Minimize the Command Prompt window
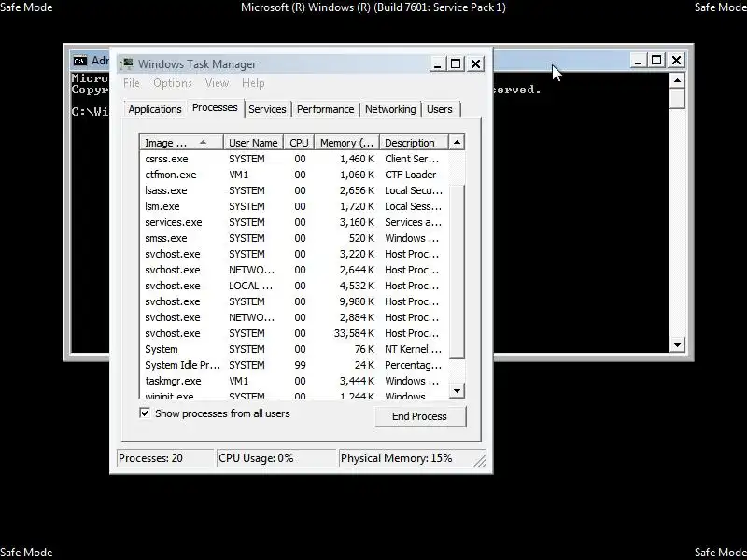Viewport: 747px width, 560px height. pos(638,61)
